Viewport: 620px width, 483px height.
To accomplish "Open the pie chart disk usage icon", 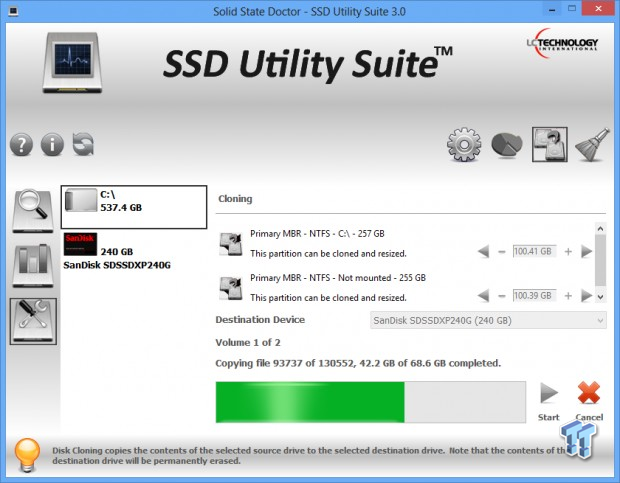I will [x=507, y=145].
